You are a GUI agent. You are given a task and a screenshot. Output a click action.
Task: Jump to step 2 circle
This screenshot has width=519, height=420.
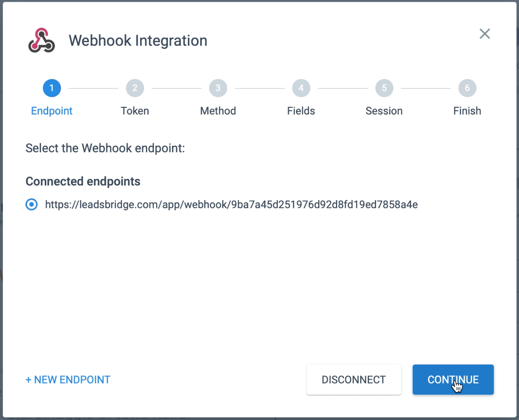pyautogui.click(x=135, y=88)
